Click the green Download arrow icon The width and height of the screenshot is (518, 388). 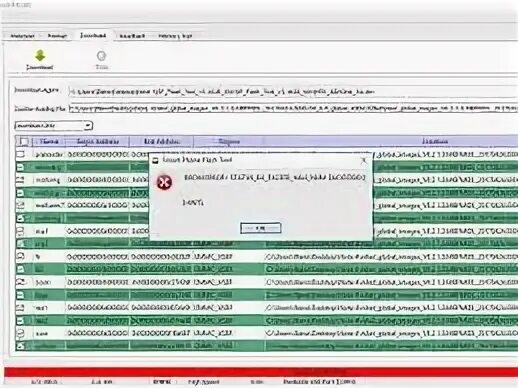pyautogui.click(x=40, y=56)
